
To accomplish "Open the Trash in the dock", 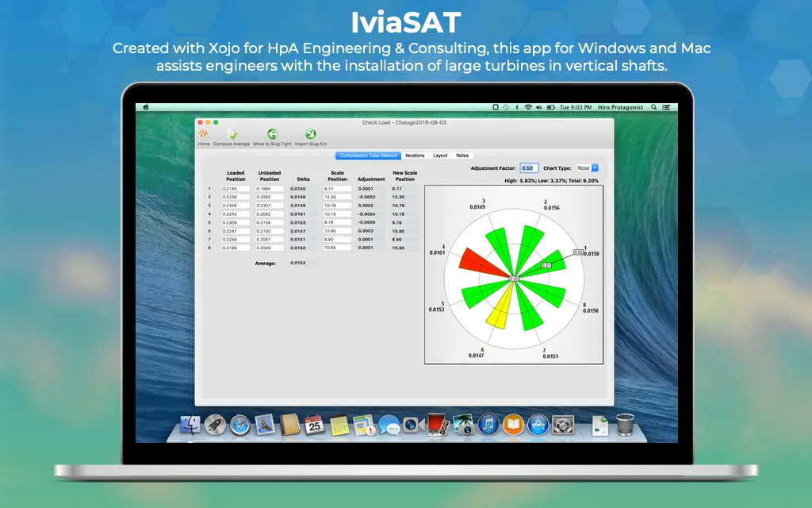I will (x=625, y=425).
